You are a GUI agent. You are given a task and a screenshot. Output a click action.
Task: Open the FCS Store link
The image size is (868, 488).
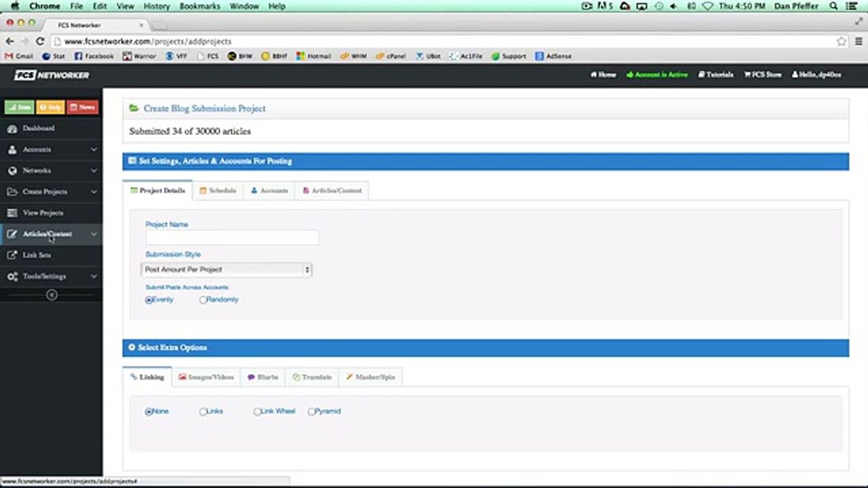pyautogui.click(x=762, y=75)
